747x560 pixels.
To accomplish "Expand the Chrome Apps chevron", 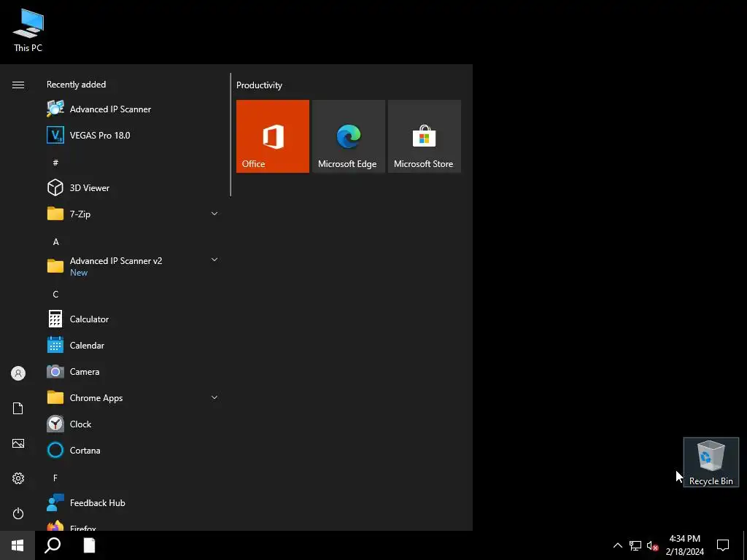I will tap(214, 397).
